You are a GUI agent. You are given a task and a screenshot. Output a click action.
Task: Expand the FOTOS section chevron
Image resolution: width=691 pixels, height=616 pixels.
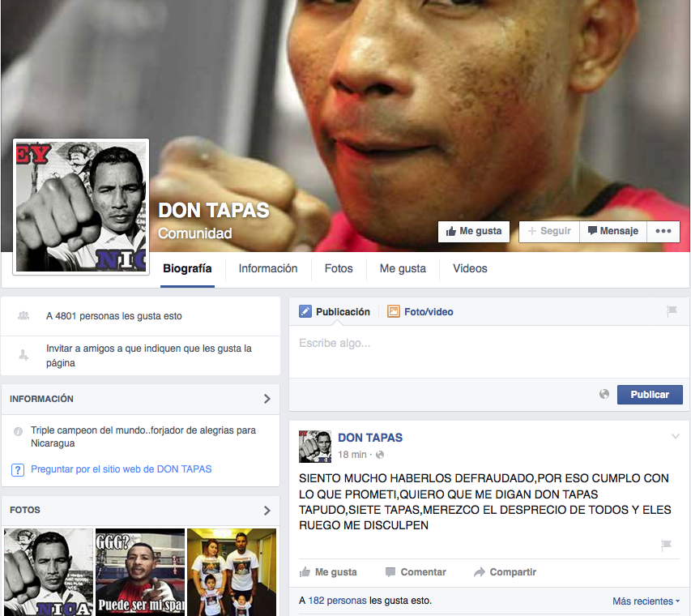click(267, 511)
